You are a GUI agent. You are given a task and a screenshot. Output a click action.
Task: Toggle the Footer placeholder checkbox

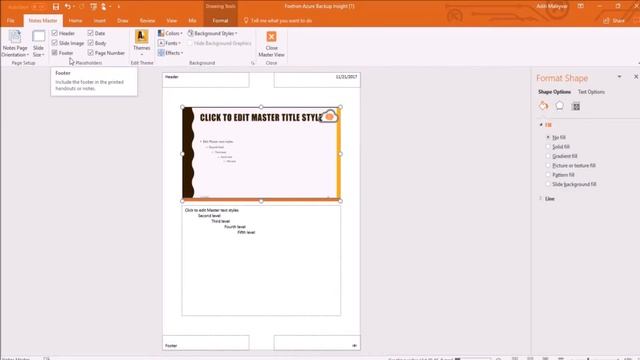click(x=55, y=53)
